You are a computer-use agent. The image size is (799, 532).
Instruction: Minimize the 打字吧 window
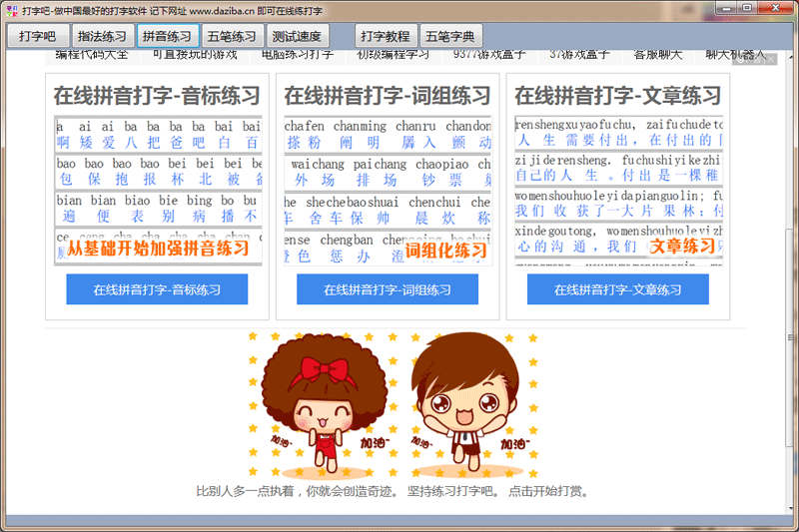726,8
